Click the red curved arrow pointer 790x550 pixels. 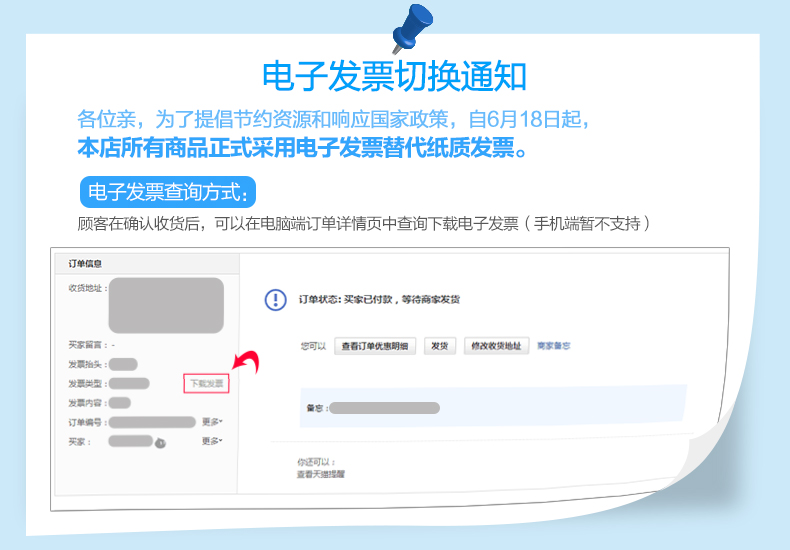point(246,362)
